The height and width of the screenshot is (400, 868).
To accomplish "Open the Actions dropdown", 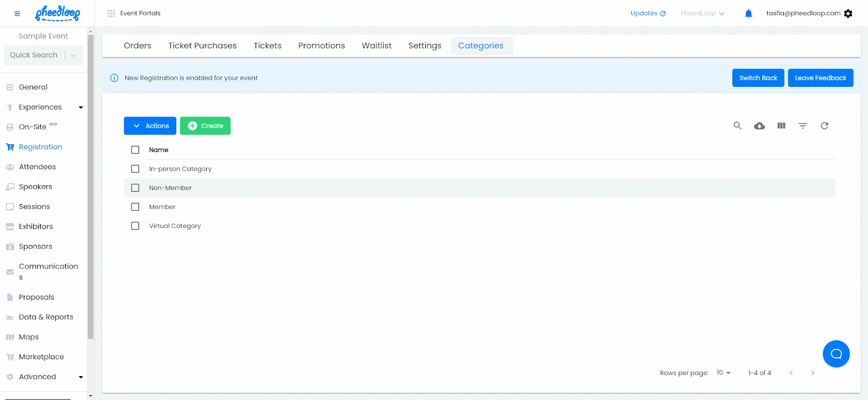I will click(x=150, y=126).
